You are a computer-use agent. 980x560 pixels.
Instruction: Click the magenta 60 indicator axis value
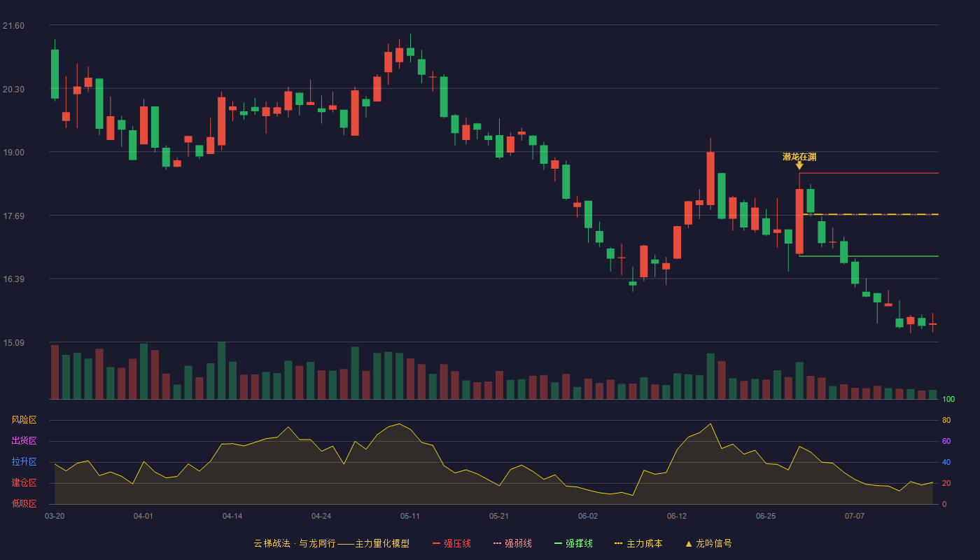[x=946, y=441]
